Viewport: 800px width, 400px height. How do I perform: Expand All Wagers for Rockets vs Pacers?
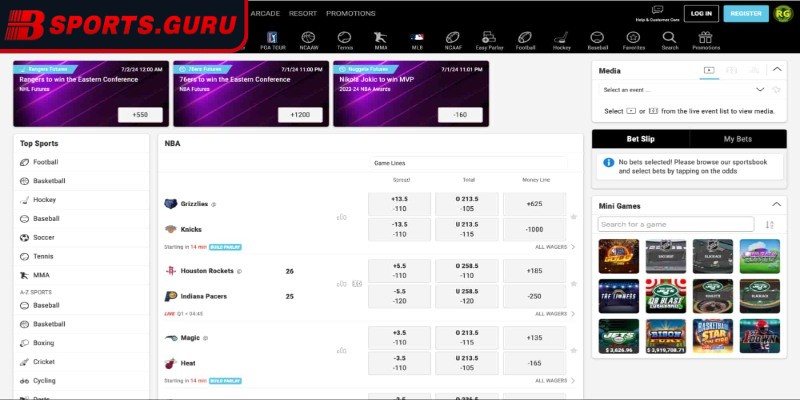tap(555, 314)
